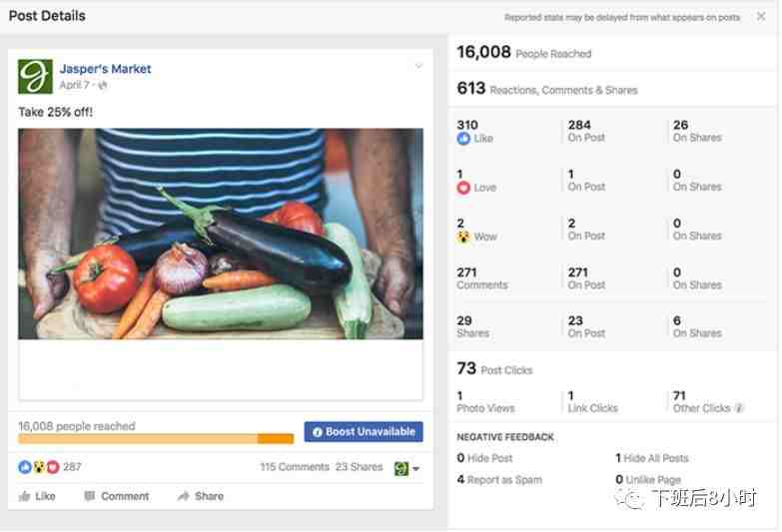Expand the post options chevron menu

(418, 66)
